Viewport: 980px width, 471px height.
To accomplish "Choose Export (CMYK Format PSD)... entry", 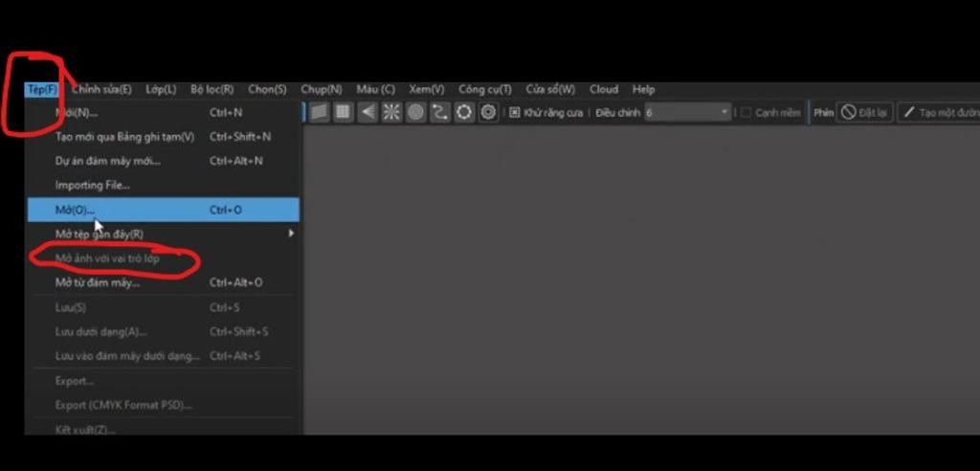I will (x=163, y=405).
